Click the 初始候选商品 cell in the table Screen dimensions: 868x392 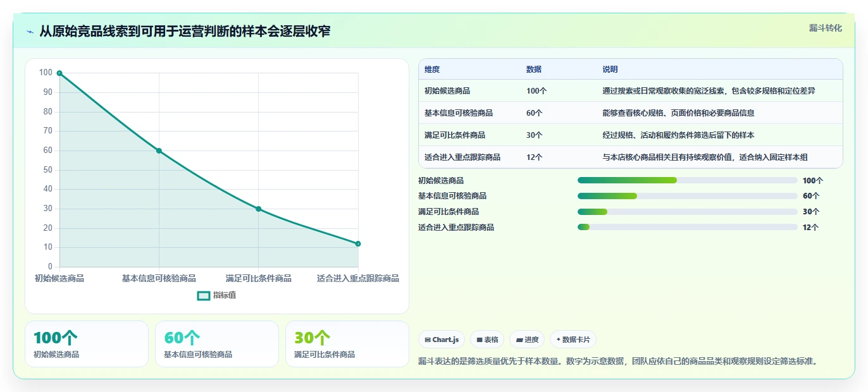click(447, 91)
